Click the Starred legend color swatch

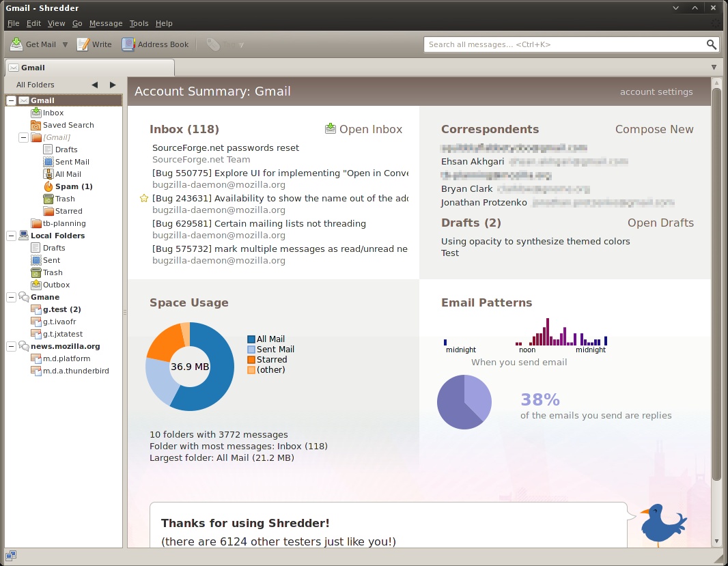pyautogui.click(x=251, y=360)
